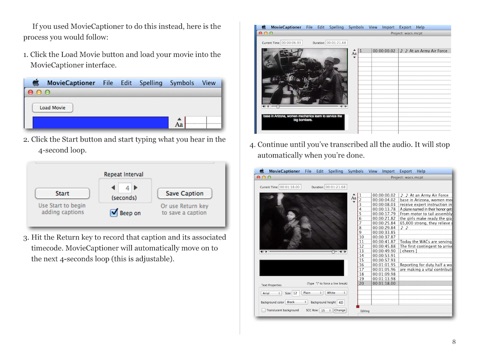Open Export menu in the mechanic video window
Screen dimensions: 480x360
click(x=405, y=27)
